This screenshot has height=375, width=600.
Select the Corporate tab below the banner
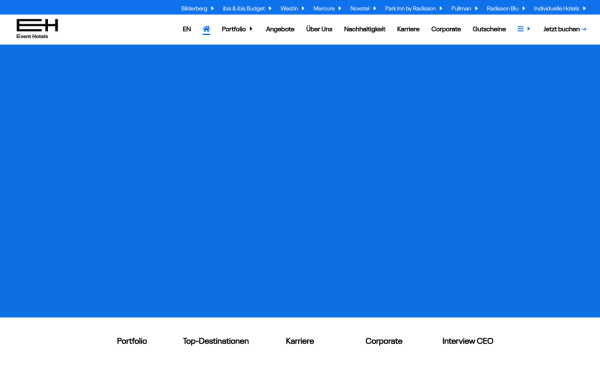(x=384, y=341)
